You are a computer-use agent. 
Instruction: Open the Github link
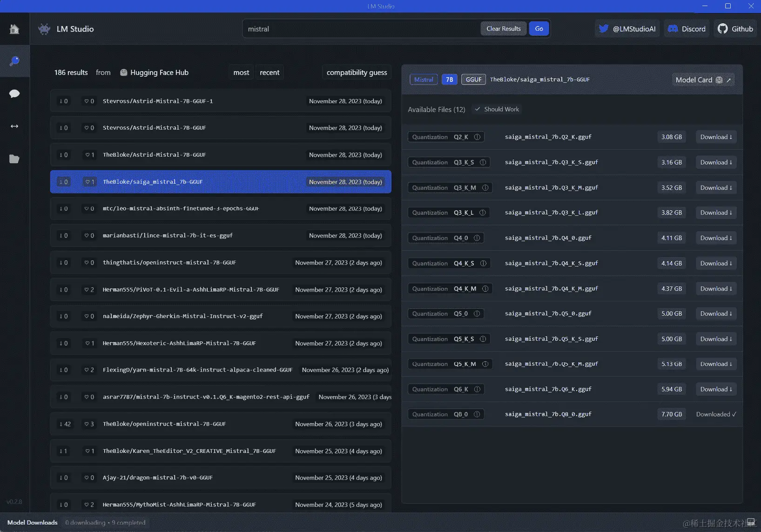tap(735, 29)
